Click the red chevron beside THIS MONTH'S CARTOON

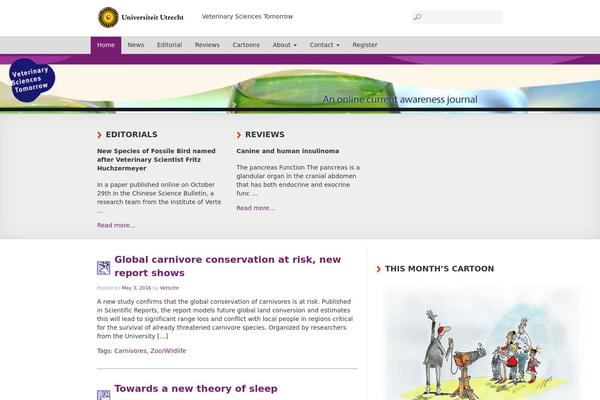tap(378, 269)
